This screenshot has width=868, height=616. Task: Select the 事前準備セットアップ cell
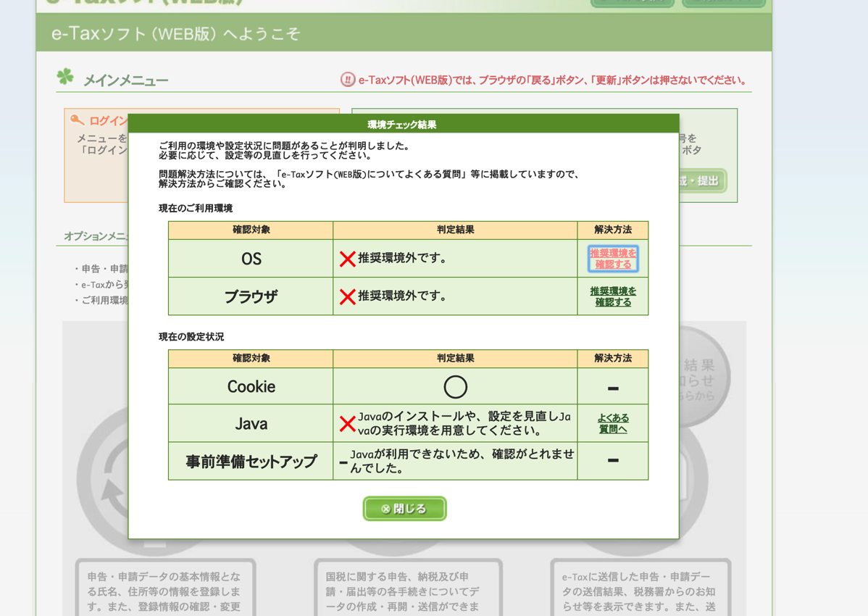pos(251,461)
